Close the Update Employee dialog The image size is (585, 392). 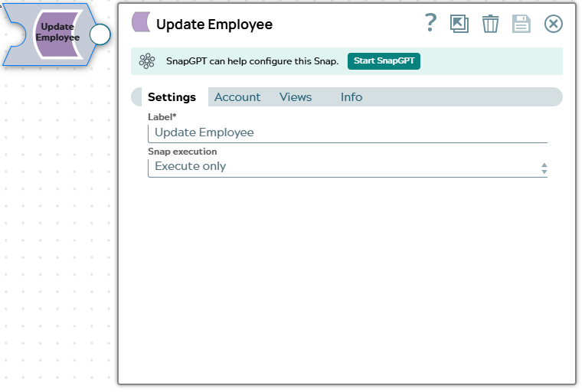click(x=554, y=24)
